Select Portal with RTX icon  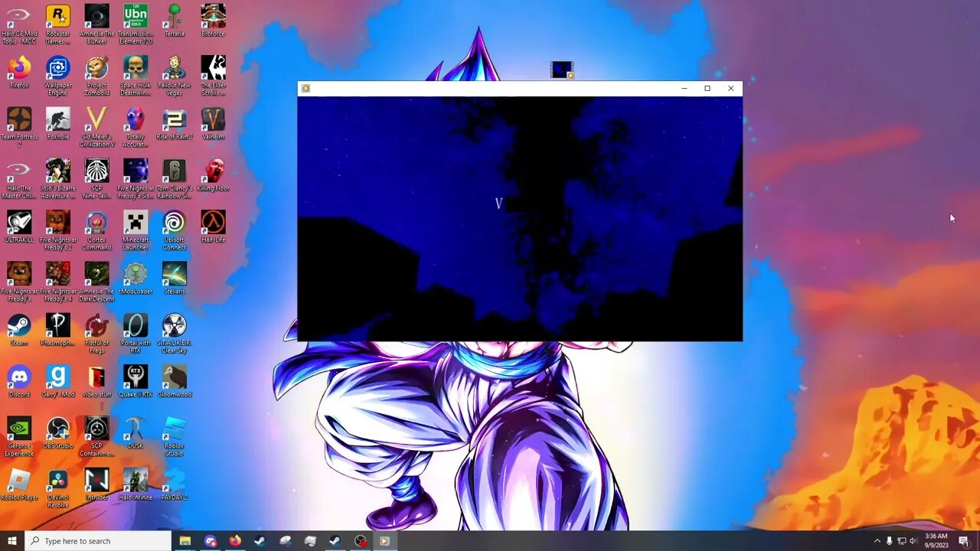136,333
